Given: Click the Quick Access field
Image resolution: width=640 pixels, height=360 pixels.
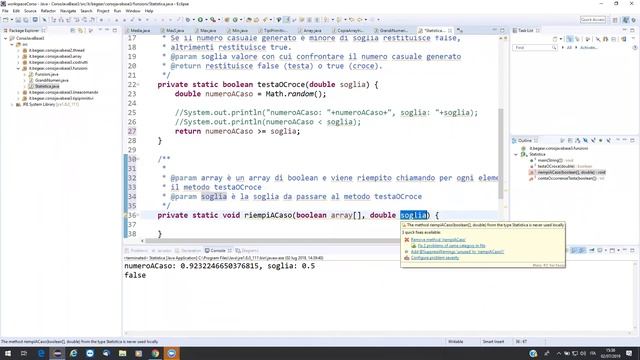Looking at the screenshot, I should click(x=593, y=20).
